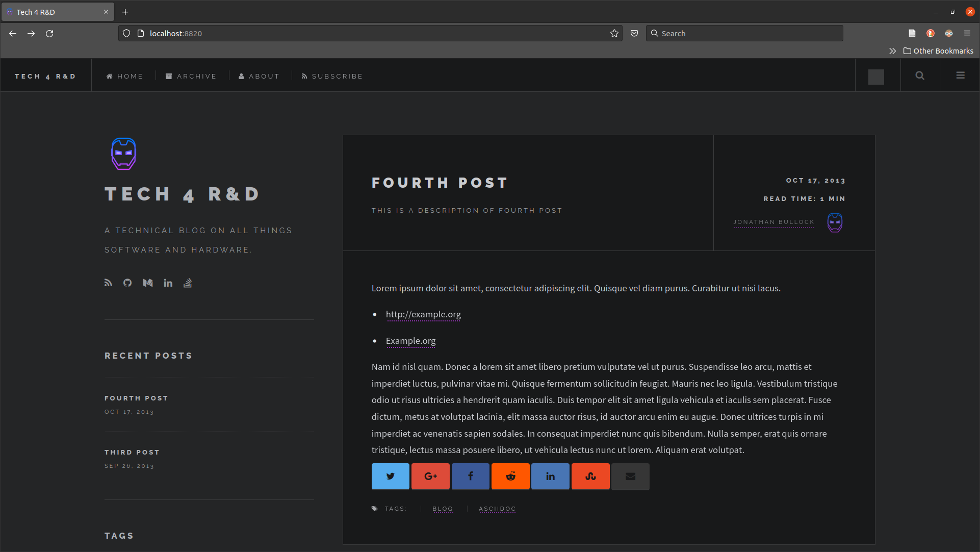Share post by email button

pyautogui.click(x=630, y=476)
